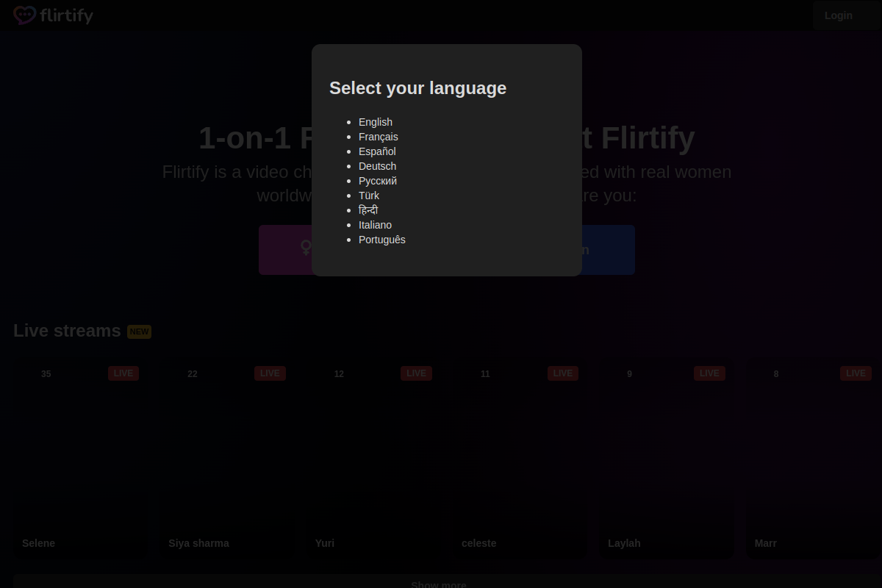Click the LIVE badge on Selene's stream
This screenshot has width=882, height=588.
123,373
